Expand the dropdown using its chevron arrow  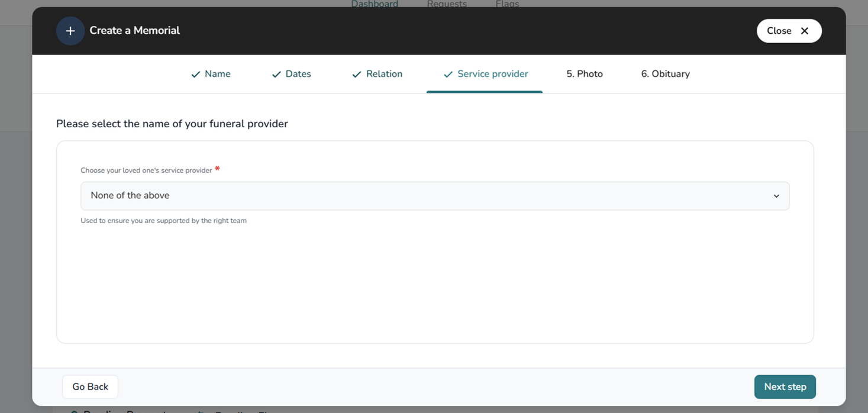[776, 196]
